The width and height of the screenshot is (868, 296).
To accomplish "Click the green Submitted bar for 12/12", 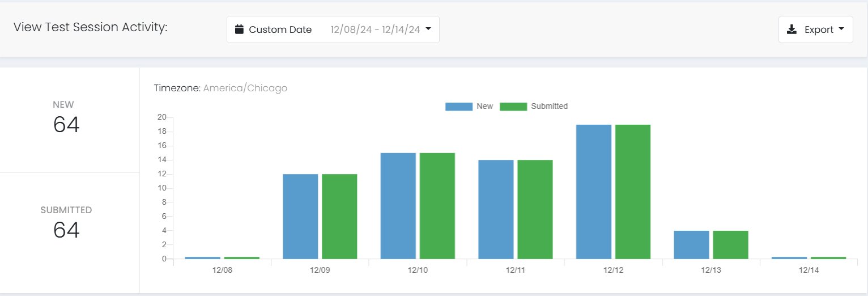I will pos(633,192).
